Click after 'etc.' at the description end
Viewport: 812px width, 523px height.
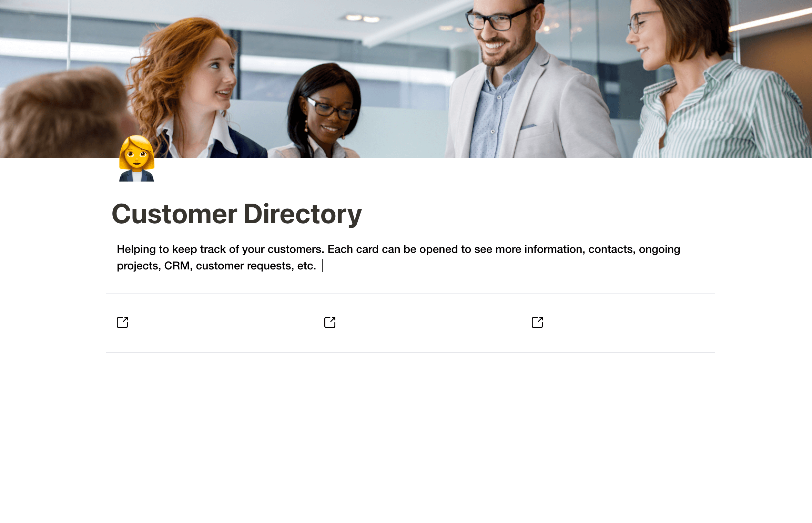tap(321, 266)
